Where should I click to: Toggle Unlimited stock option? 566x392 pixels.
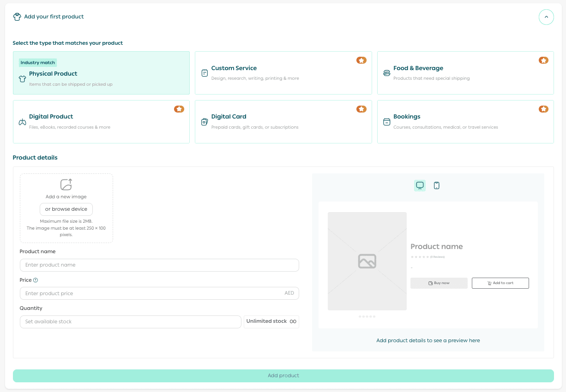click(271, 321)
